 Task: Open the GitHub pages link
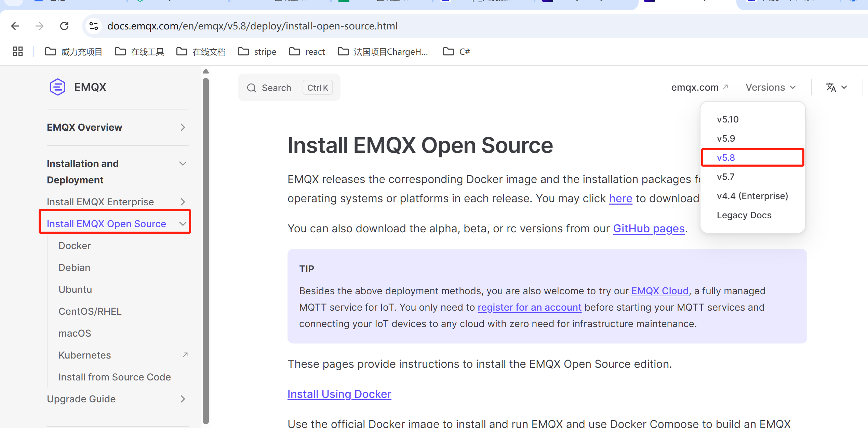point(649,229)
